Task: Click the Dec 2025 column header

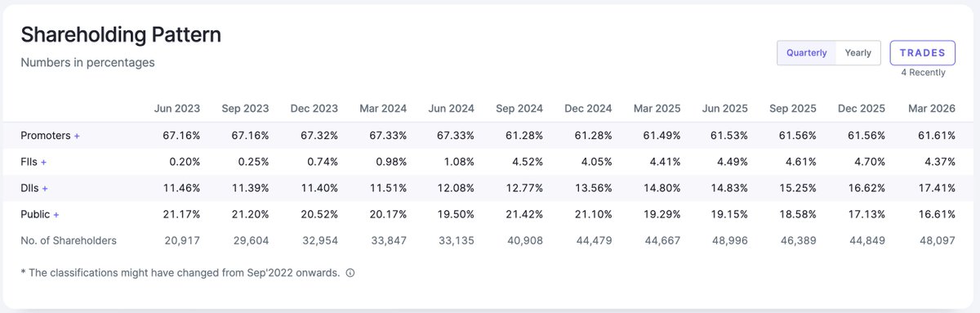Action: coord(862,108)
